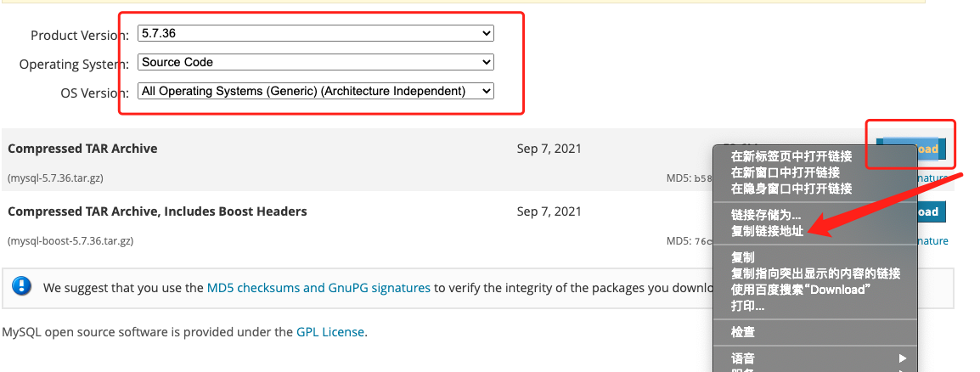Screen dimensions: 980x372
Task: Choose 复制指向突出显示的内容的链接 option
Action: pyautogui.click(x=815, y=273)
